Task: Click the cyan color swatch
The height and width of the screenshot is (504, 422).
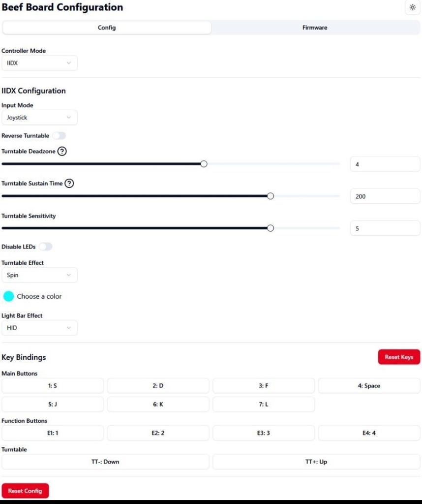Action: pos(9,296)
